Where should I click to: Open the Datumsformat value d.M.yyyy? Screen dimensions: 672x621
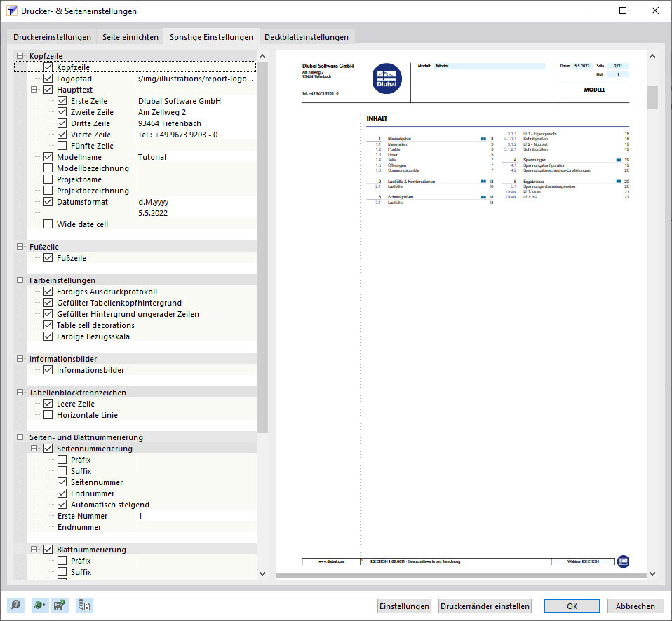pos(196,202)
